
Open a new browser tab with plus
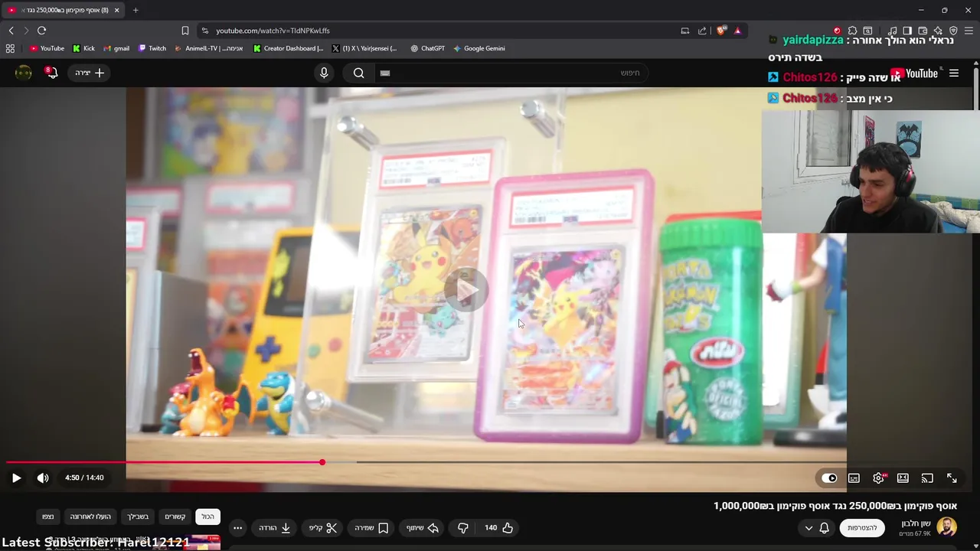pos(136,10)
